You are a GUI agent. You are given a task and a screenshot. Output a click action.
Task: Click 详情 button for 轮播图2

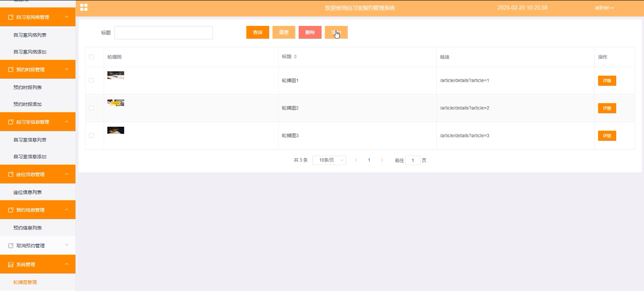[x=607, y=108]
